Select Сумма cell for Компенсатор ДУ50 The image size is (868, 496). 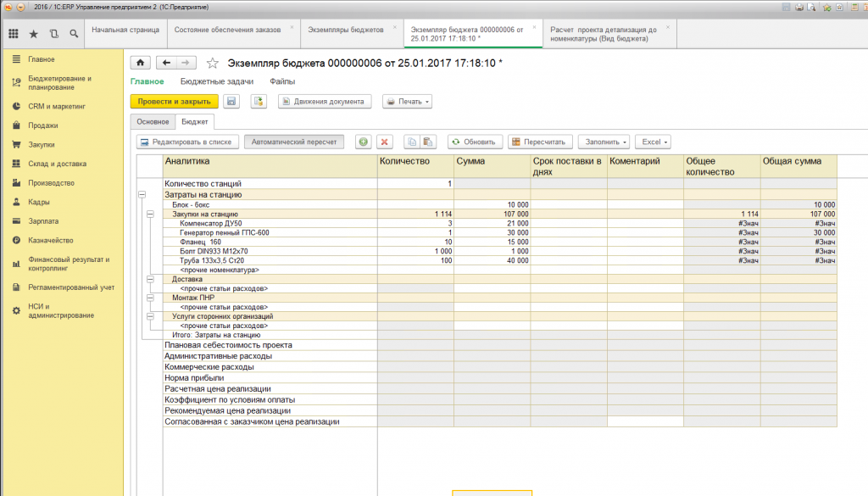pos(492,224)
